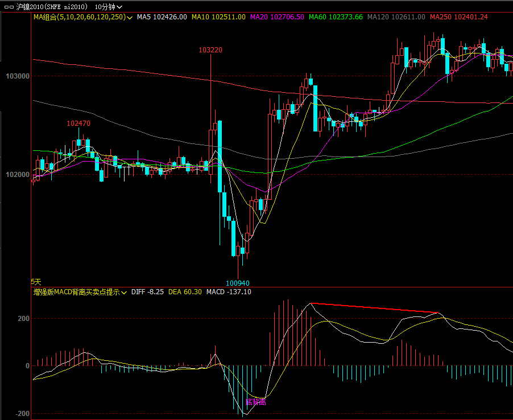
Task: Click the DIFF -8.25 value
Action: [147, 292]
